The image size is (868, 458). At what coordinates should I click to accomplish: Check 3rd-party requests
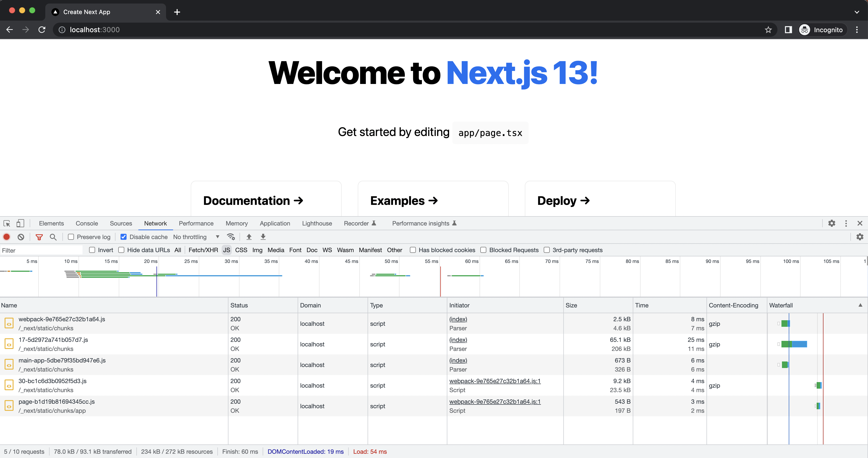[x=546, y=250]
